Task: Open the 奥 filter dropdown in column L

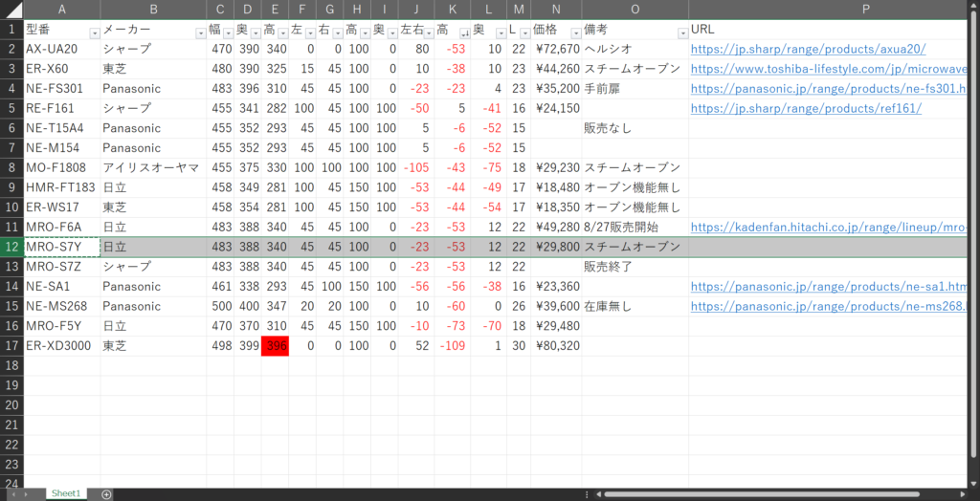Action: 501,33
